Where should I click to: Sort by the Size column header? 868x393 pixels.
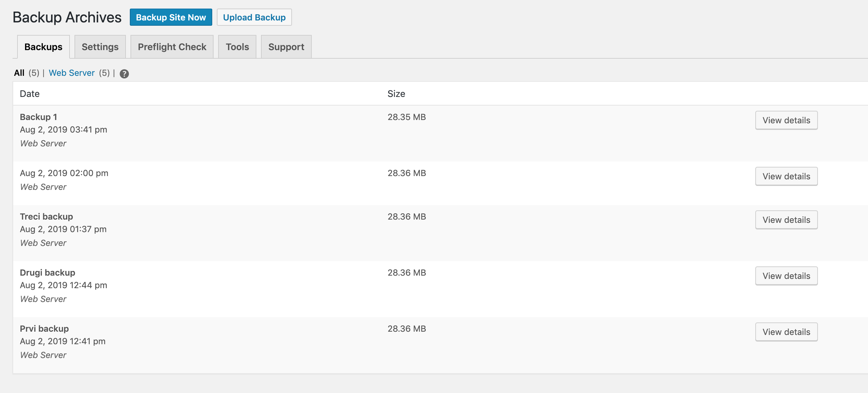(x=396, y=94)
